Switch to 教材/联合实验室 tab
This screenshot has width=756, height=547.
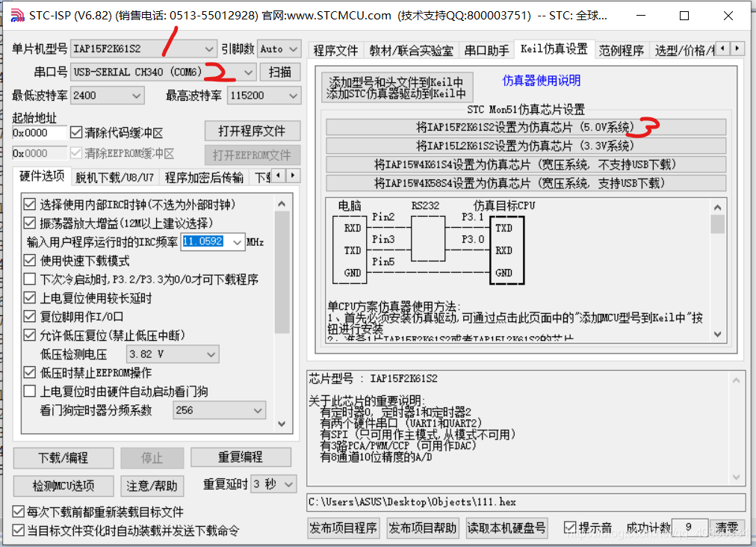pos(412,50)
